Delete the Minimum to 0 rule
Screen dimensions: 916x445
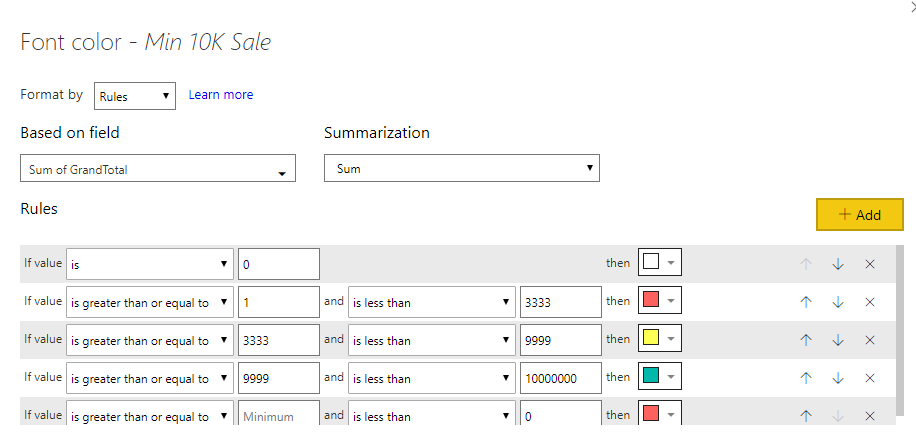pyautogui.click(x=870, y=416)
